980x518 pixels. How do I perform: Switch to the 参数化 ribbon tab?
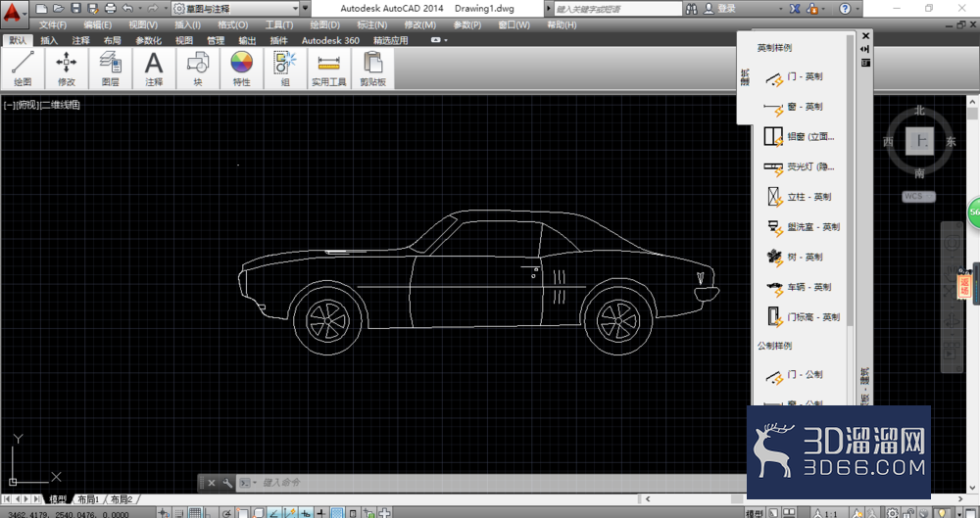[148, 40]
